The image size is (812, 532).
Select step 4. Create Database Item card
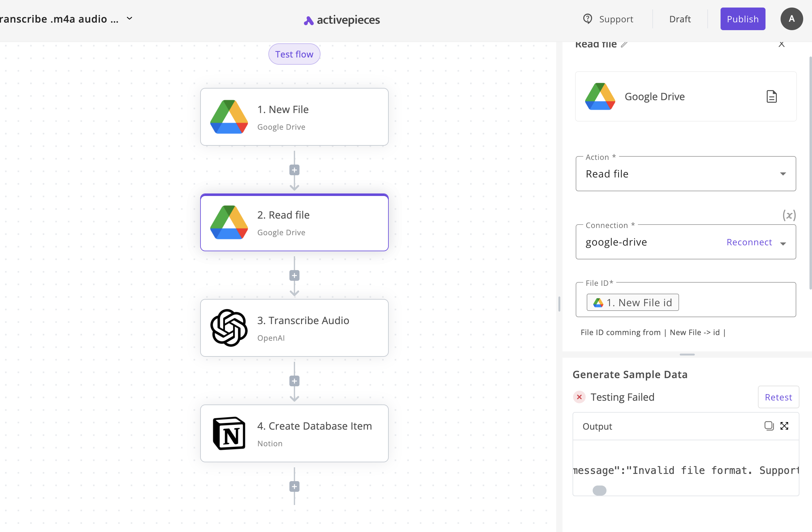point(294,433)
